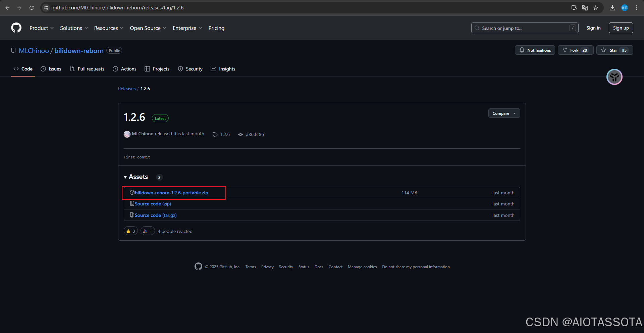
Task: Collapse the Assets section
Action: pyautogui.click(x=136, y=177)
